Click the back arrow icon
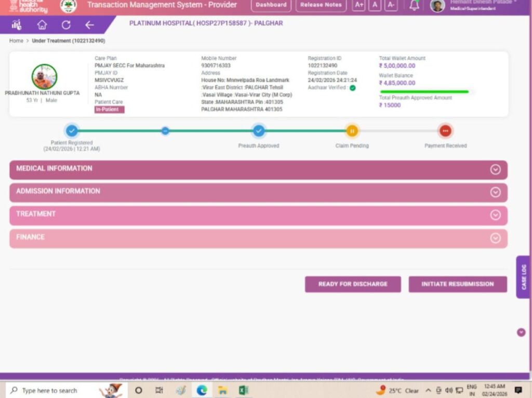 coord(89,25)
